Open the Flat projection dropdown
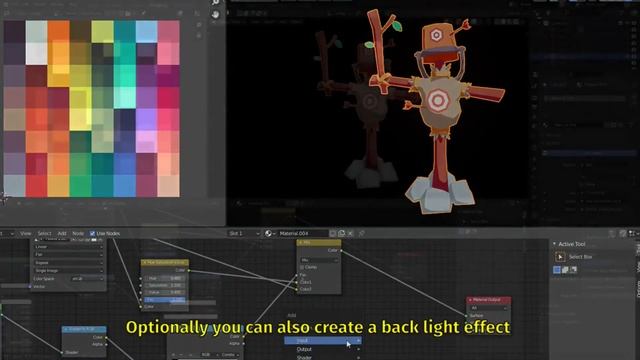Screen dimensions: 640x360 coord(68,254)
